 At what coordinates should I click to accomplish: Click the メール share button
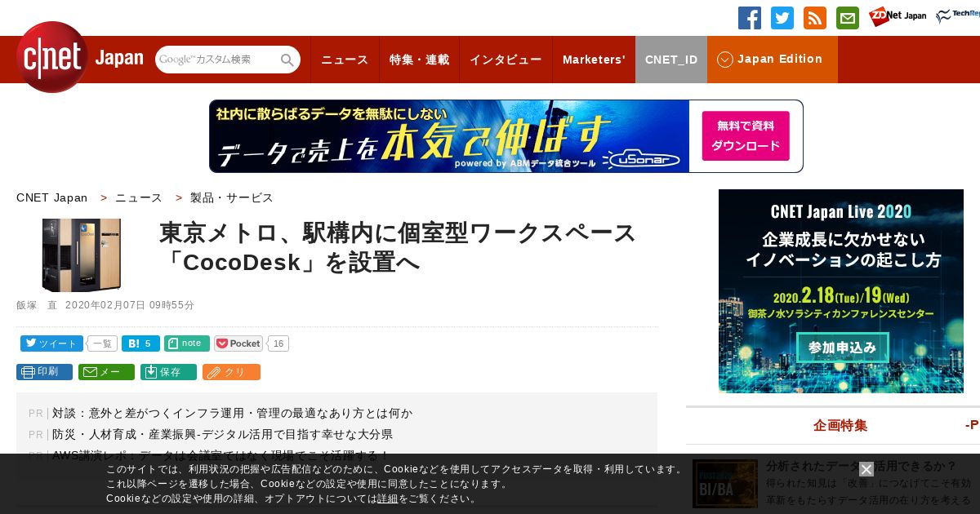106,372
